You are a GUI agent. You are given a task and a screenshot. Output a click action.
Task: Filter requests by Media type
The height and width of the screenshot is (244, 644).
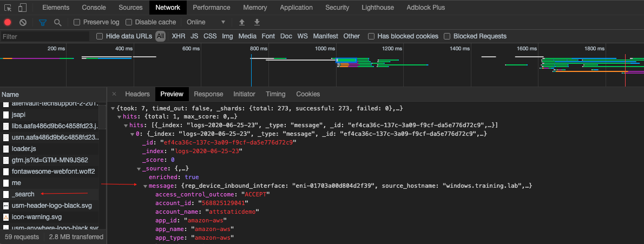pos(247,36)
